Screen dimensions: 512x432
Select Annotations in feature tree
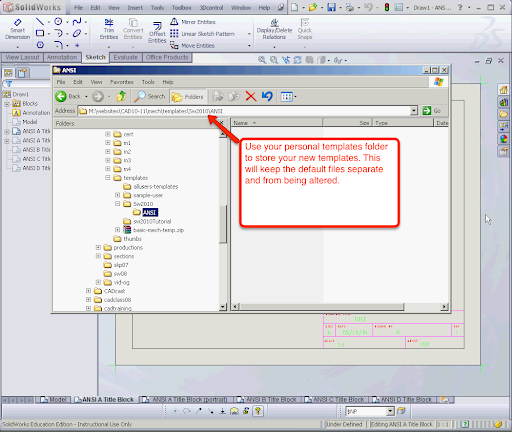pos(36,113)
